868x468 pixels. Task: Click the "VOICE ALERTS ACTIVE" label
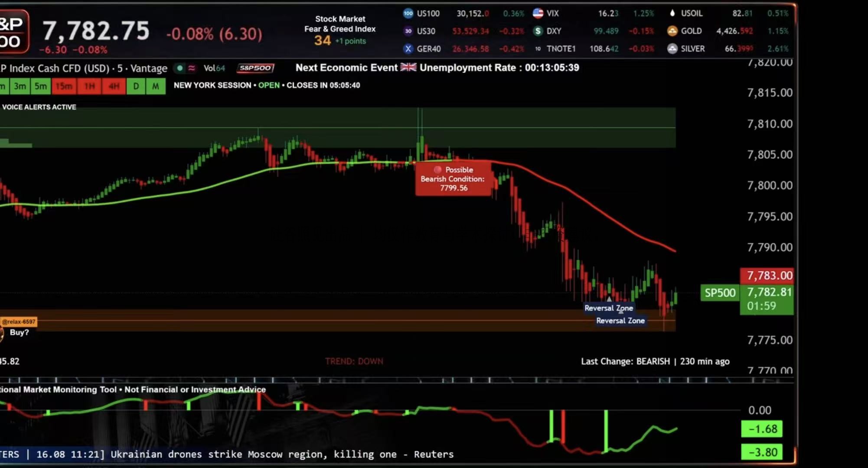click(x=39, y=107)
